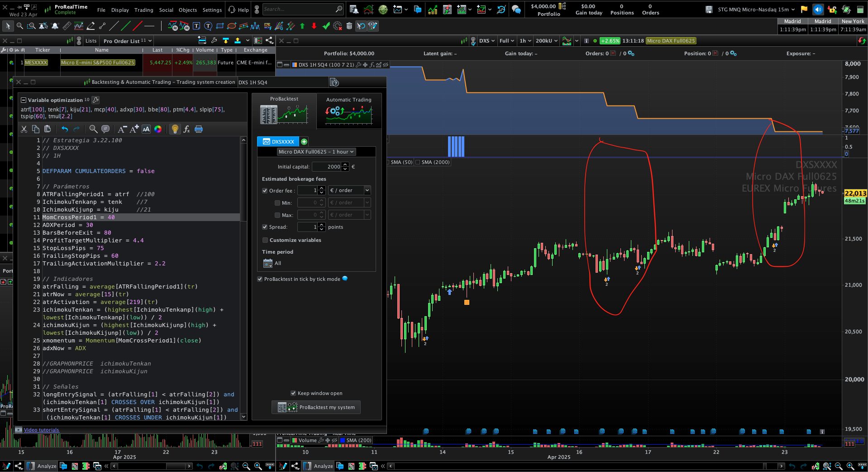Select the eraser drawing tool
The width and height of the screenshot is (868, 472).
(91, 26)
